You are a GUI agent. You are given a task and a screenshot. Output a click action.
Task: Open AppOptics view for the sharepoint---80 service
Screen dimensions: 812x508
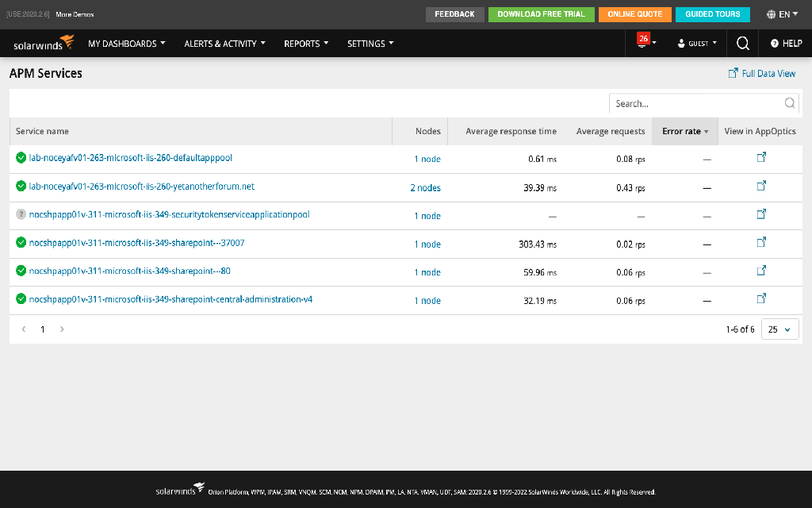click(760, 271)
